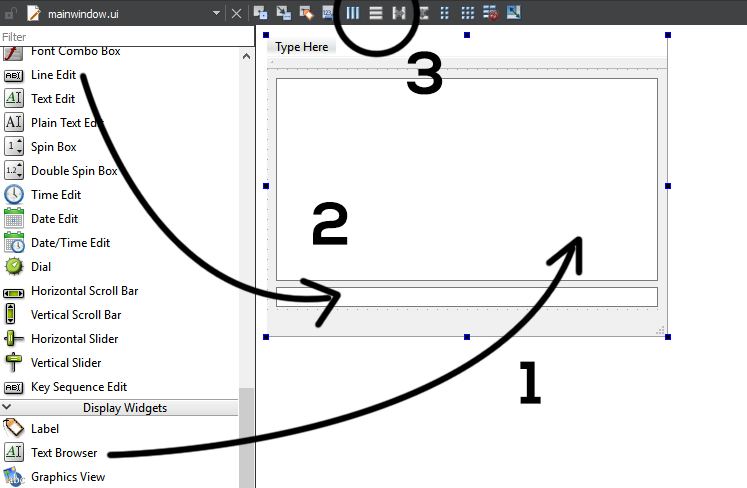
Task: Click the widget box scrollbar thumb
Action: [246, 437]
